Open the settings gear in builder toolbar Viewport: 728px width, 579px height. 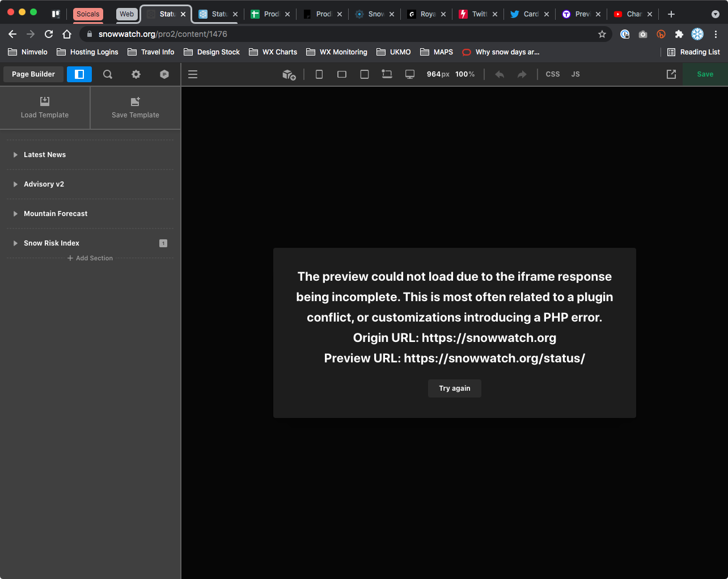136,74
